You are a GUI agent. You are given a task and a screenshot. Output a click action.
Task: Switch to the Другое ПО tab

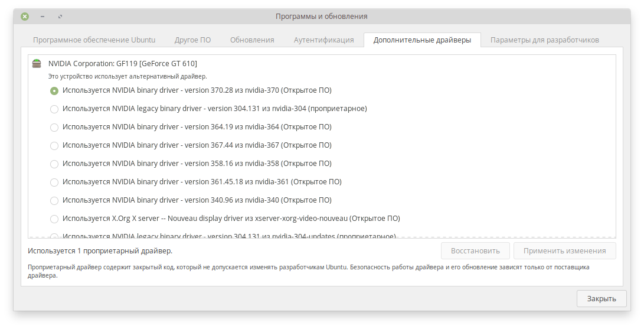(192, 40)
